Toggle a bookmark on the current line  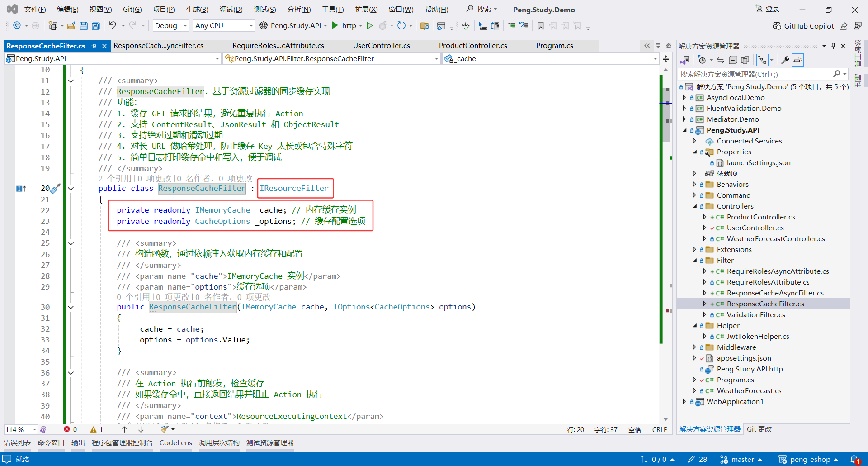(540, 25)
